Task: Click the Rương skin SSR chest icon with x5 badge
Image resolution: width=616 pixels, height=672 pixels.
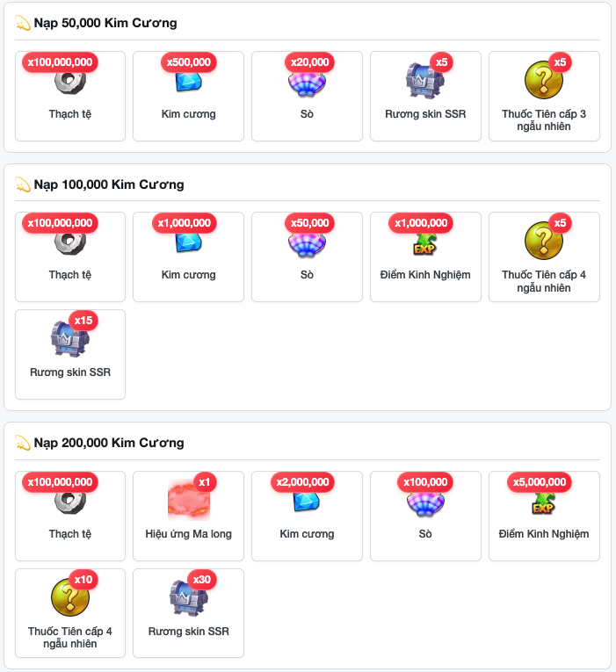Action: coord(424,81)
